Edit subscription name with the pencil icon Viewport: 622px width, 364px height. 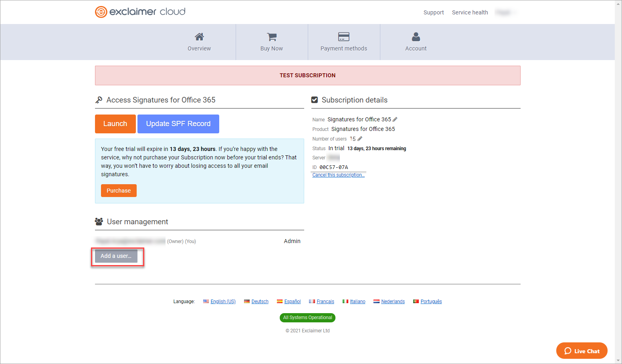click(x=395, y=119)
